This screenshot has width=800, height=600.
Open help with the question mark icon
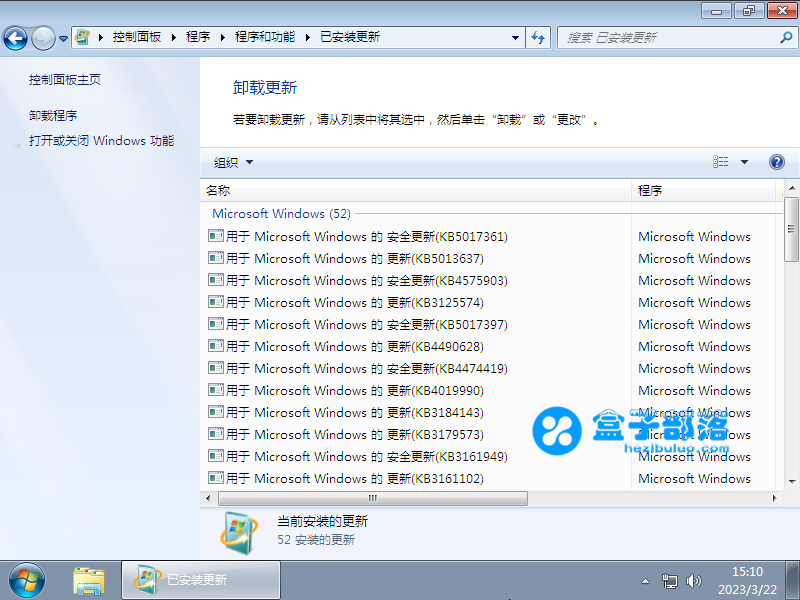pyautogui.click(x=777, y=162)
